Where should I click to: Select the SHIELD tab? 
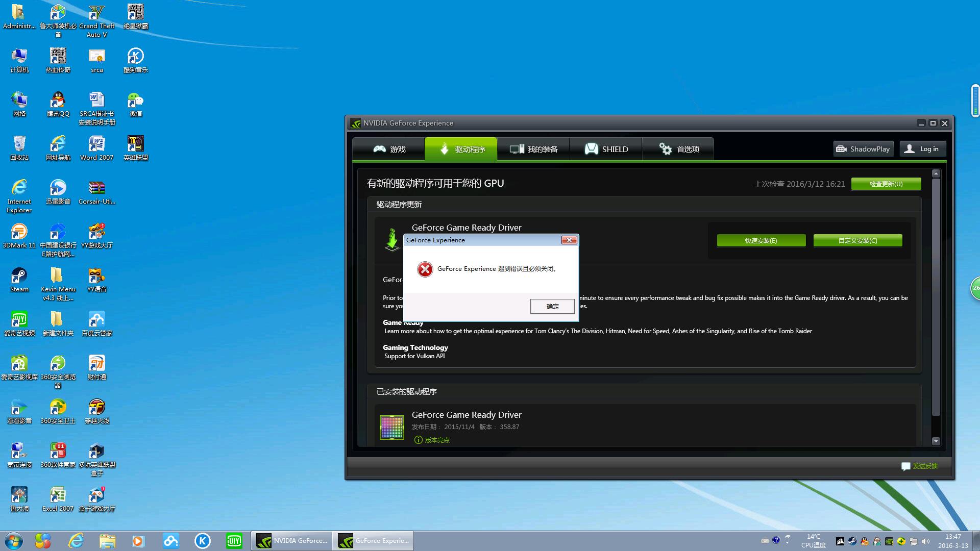606,149
